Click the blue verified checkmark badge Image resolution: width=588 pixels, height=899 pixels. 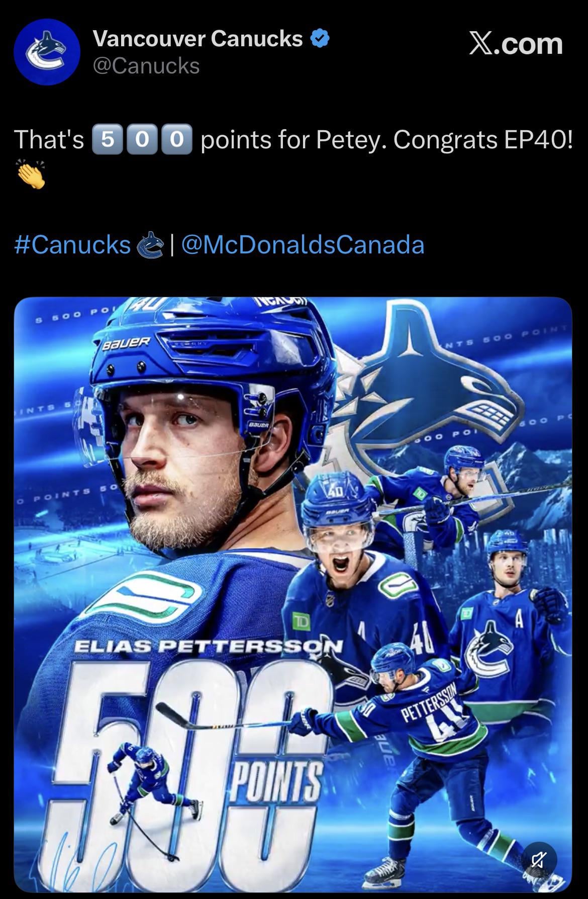click(320, 38)
